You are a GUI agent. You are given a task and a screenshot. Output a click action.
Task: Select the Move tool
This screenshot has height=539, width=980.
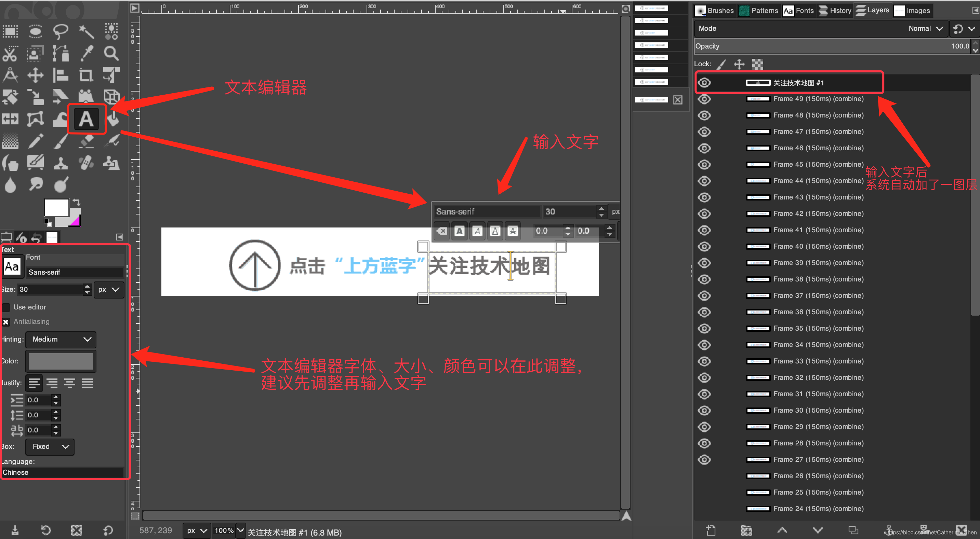point(35,75)
